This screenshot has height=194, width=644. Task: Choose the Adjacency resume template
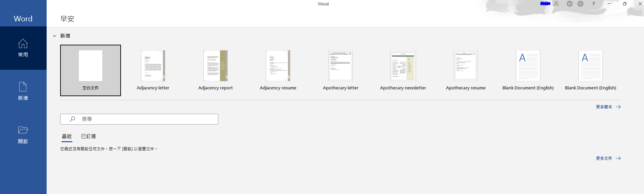(x=278, y=70)
